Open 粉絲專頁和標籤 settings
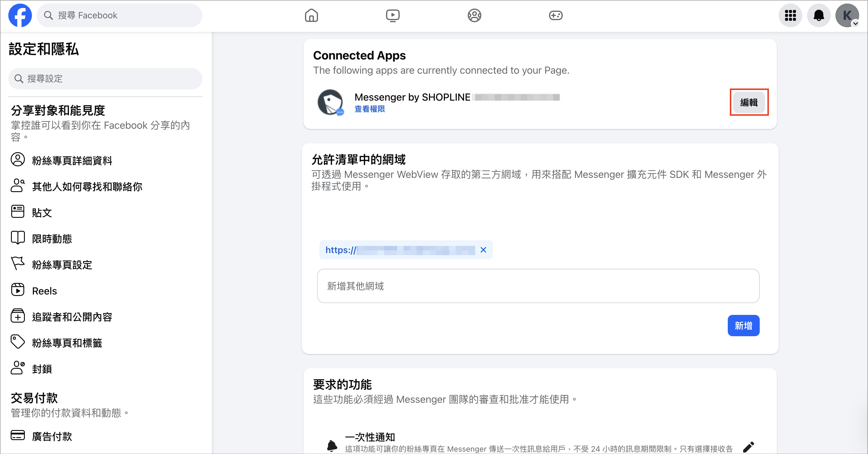The height and width of the screenshot is (454, 868). [x=67, y=343]
